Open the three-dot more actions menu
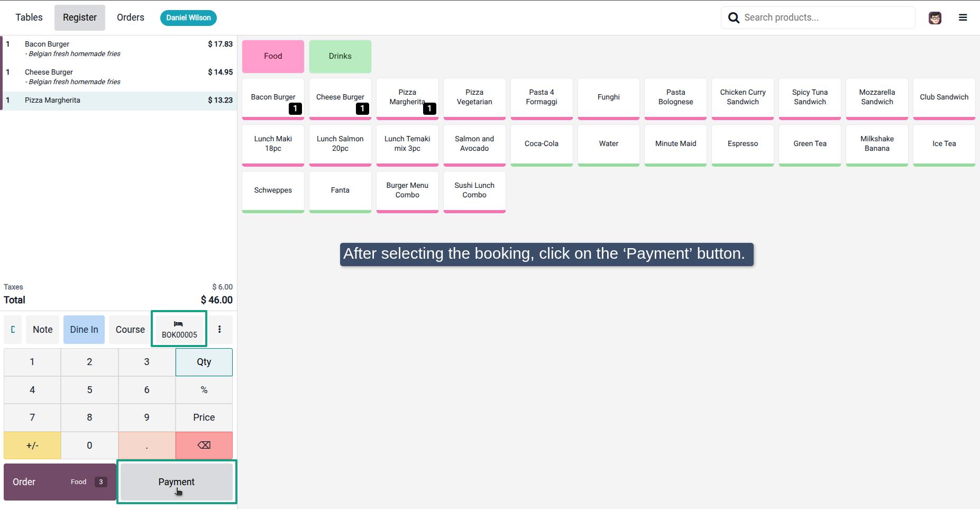 point(219,329)
